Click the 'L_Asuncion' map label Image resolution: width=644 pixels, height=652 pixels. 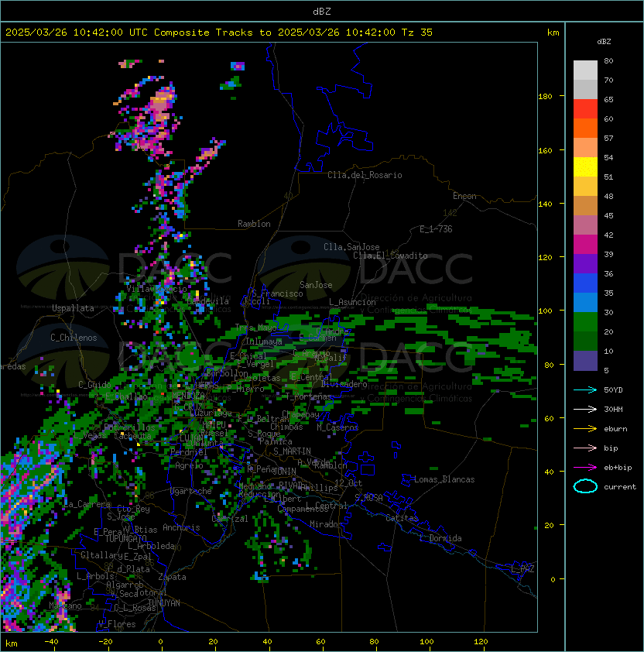pos(352,302)
